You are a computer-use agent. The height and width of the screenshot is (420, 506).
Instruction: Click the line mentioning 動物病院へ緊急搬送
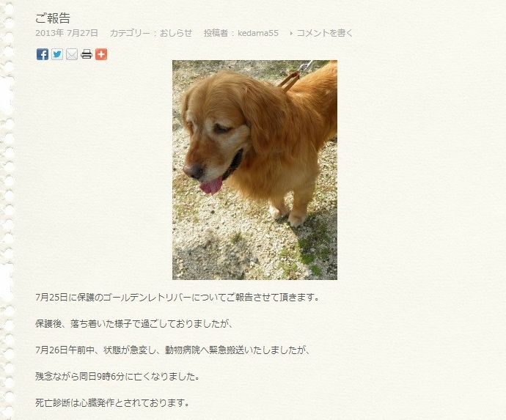[x=172, y=350]
